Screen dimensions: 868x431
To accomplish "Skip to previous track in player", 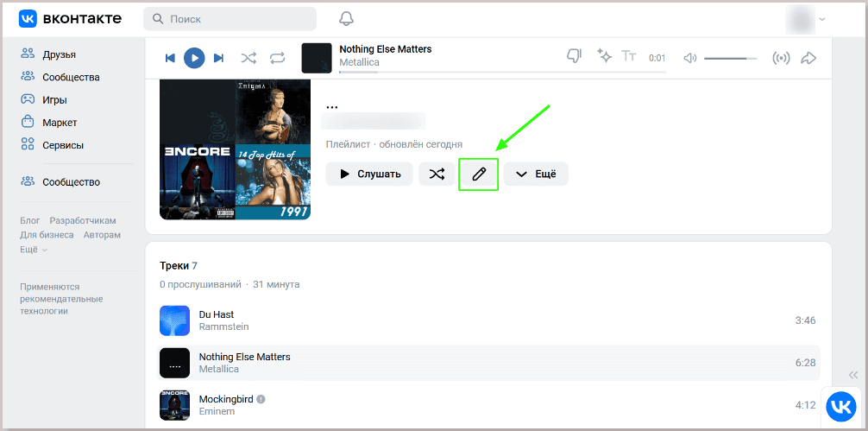I will tap(171, 58).
